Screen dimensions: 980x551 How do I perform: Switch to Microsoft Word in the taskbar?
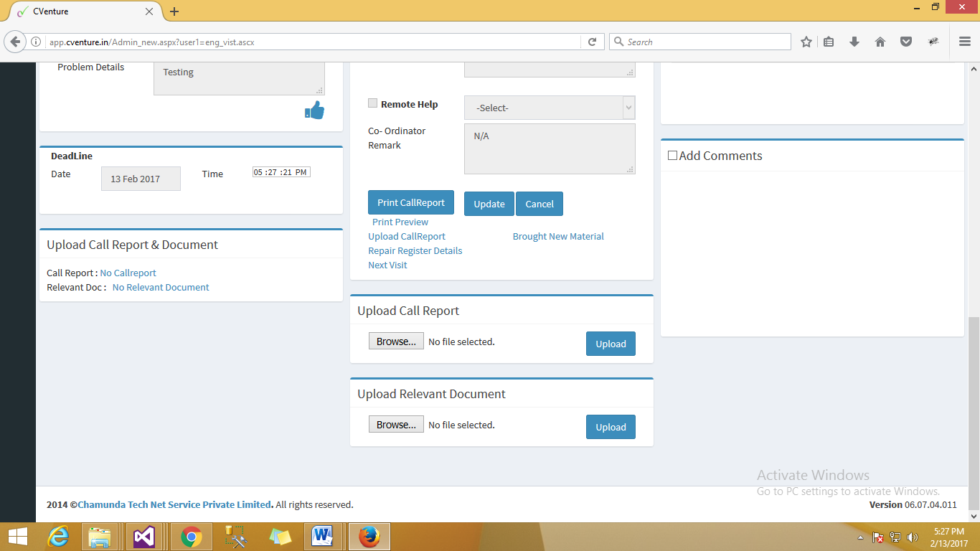pos(324,537)
